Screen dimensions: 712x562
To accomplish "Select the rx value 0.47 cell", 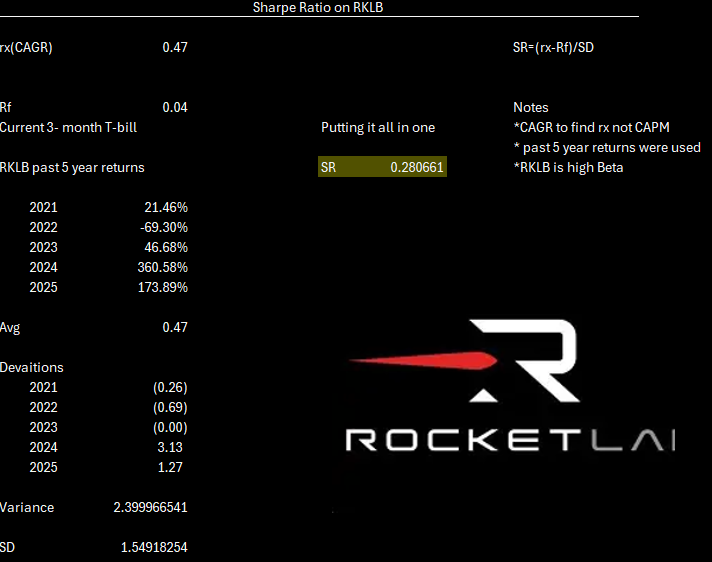I will pos(175,47).
